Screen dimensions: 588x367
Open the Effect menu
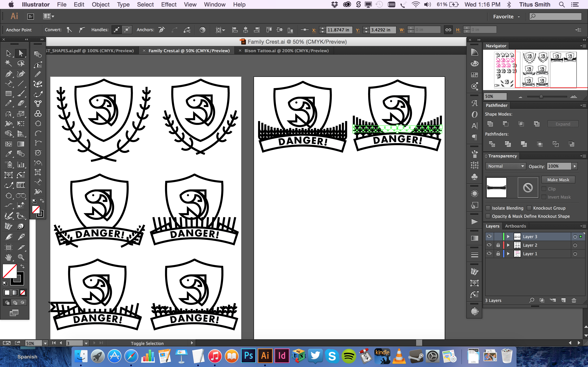pos(169,4)
